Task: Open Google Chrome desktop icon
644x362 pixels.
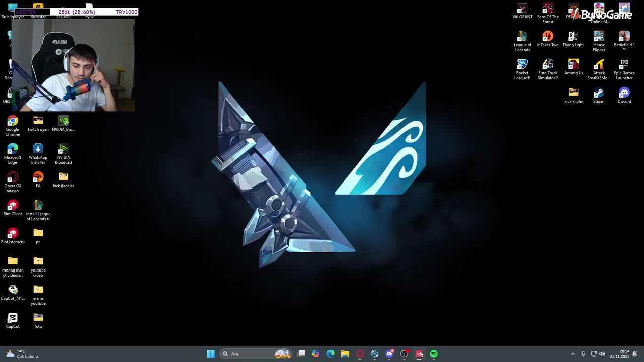Action: coord(13,126)
